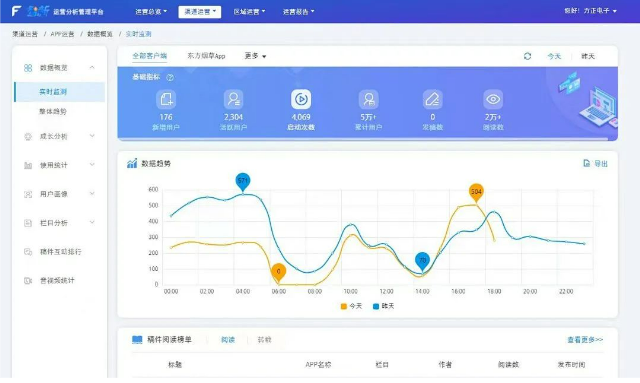The width and height of the screenshot is (640, 383).
Task: Select the 发稿数 edit icon metric
Action: pos(432,99)
